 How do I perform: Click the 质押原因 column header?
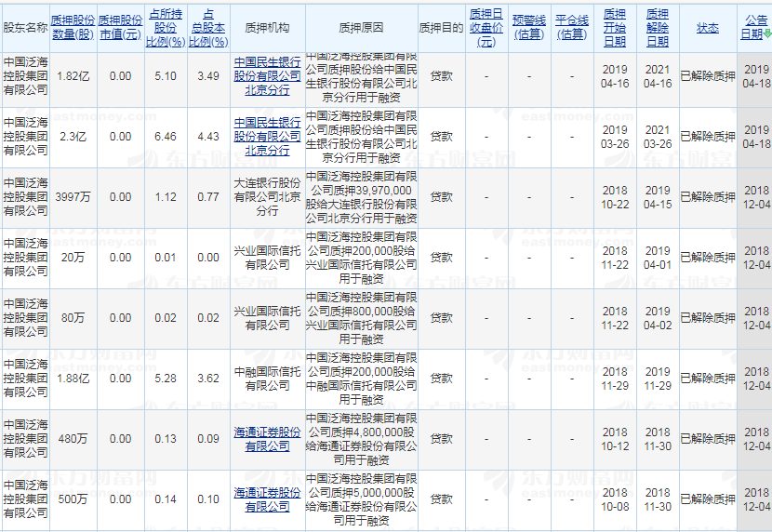pos(360,28)
